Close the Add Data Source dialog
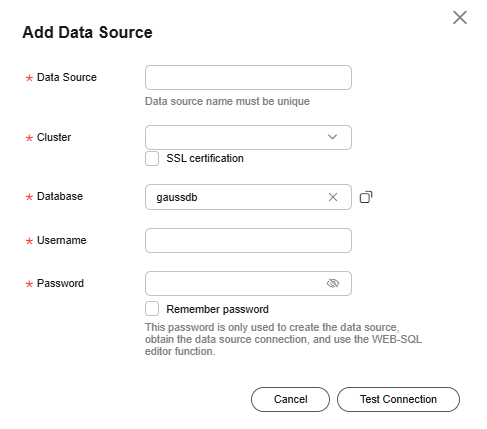The height and width of the screenshot is (429, 487). point(460,17)
